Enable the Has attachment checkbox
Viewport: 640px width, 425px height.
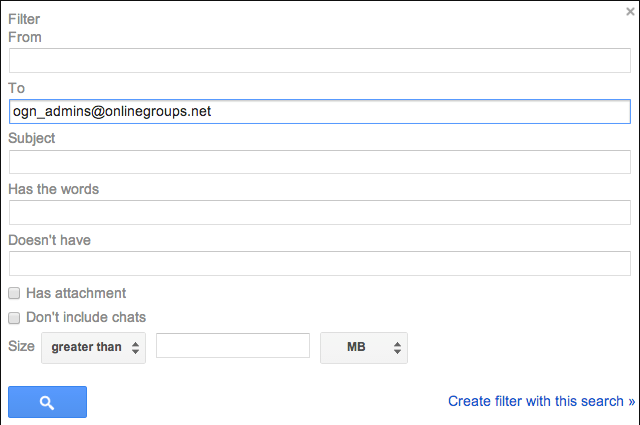tap(14, 294)
